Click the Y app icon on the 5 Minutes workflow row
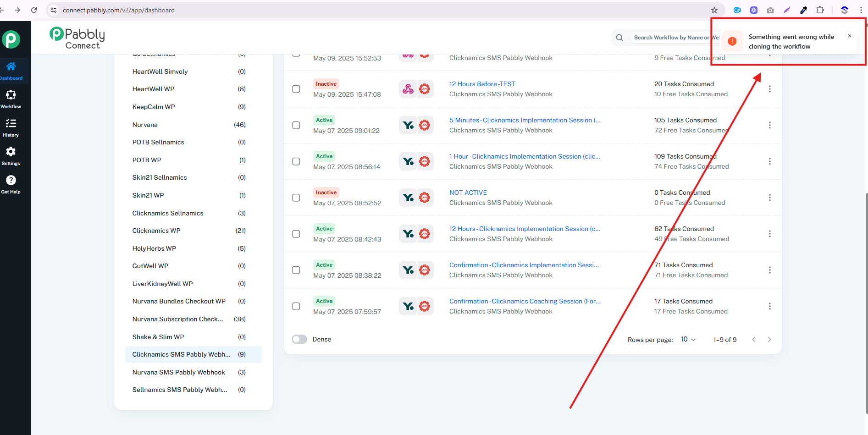The width and height of the screenshot is (868, 435). pos(408,125)
